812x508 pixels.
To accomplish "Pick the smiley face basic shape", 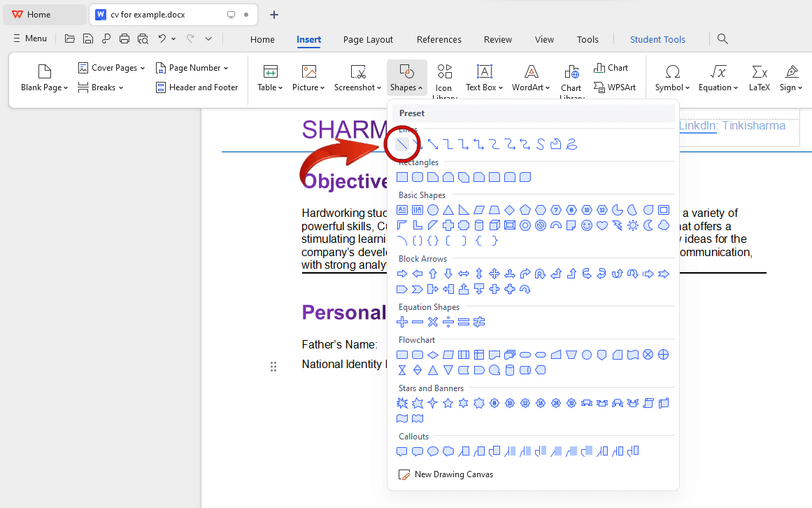I will point(587,225).
